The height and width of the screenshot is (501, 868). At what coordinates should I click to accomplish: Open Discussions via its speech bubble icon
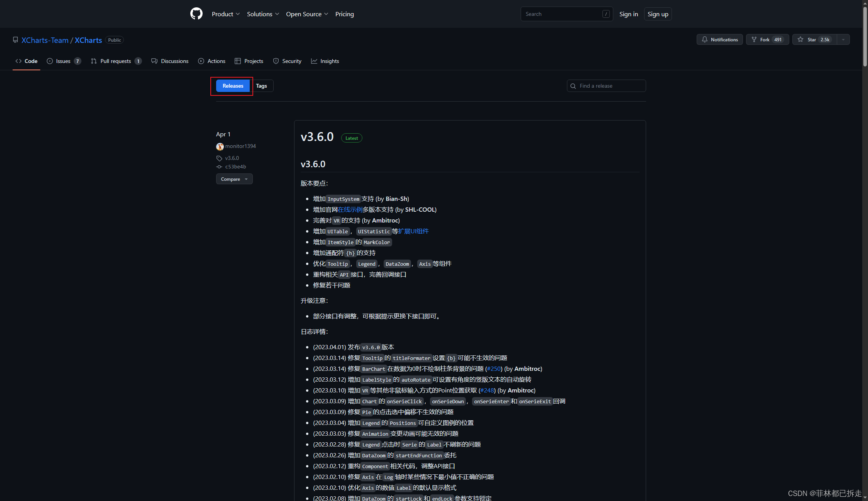tap(154, 61)
